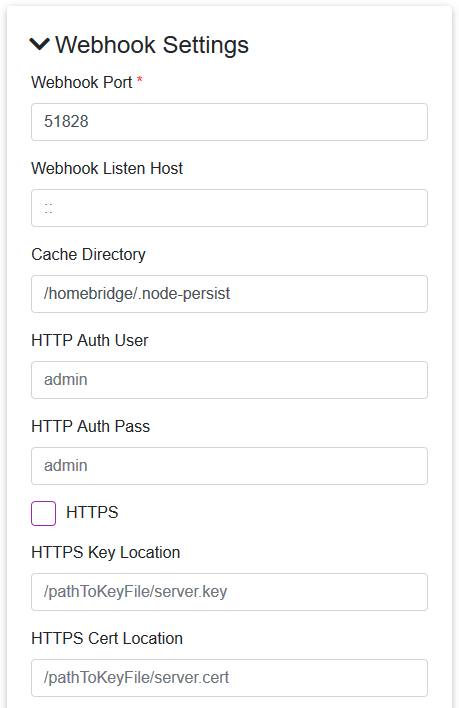Image resolution: width=459 pixels, height=708 pixels.
Task: Click the HTTPS Key Location label
Action: point(106,553)
